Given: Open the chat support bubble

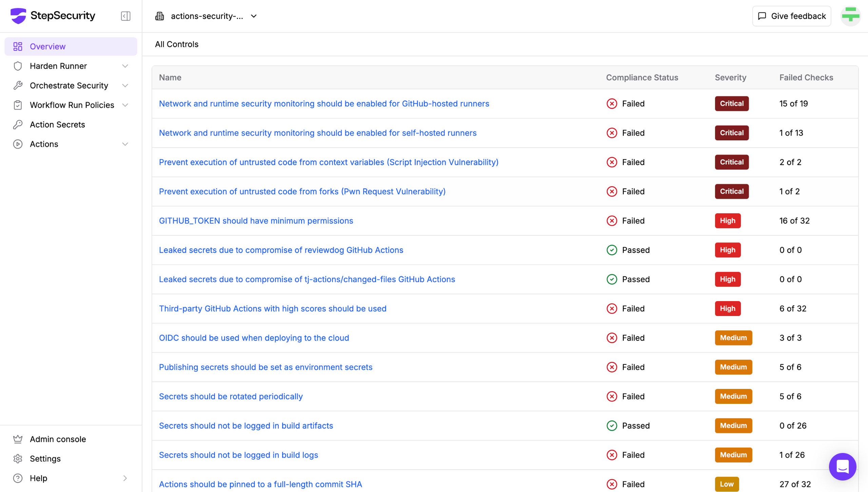Looking at the screenshot, I should click(x=842, y=467).
